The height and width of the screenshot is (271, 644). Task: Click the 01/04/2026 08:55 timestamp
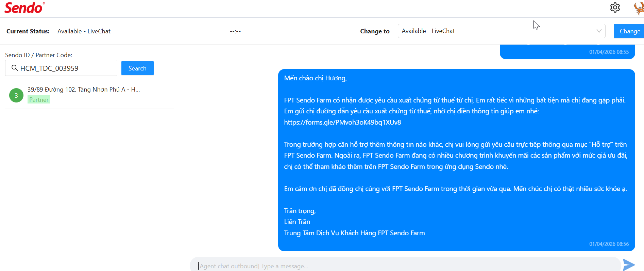coord(609,52)
